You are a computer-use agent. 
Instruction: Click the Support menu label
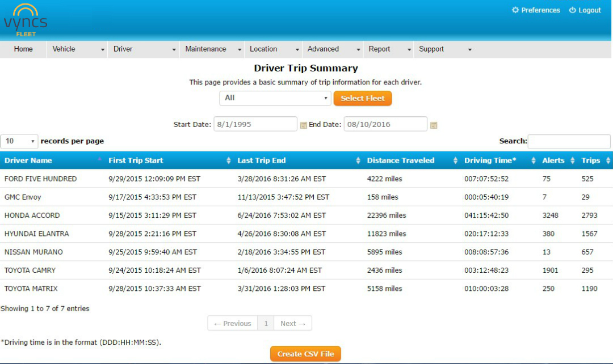point(431,49)
